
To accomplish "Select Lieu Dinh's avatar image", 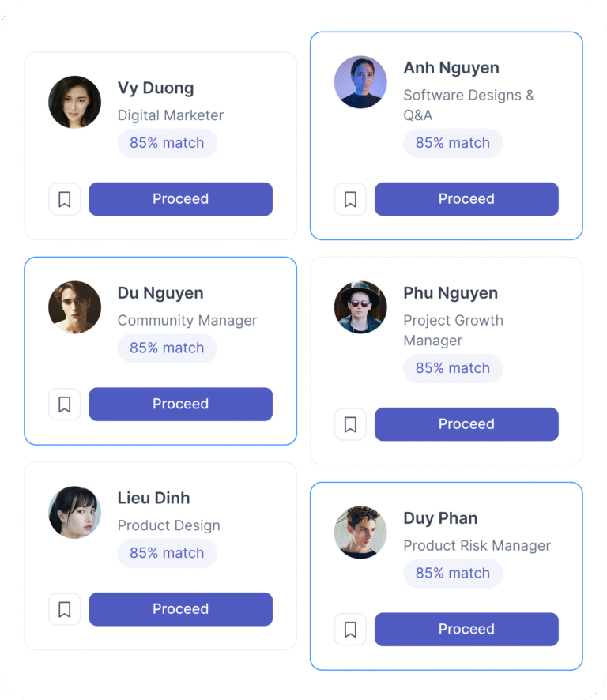I will point(74,512).
